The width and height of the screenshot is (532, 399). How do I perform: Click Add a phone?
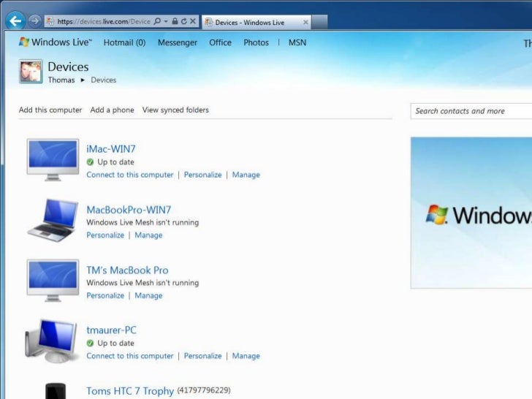pos(112,110)
